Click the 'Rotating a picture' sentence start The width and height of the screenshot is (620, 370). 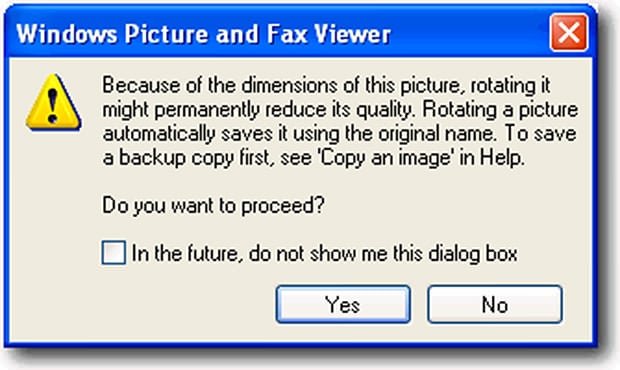[x=500, y=109]
